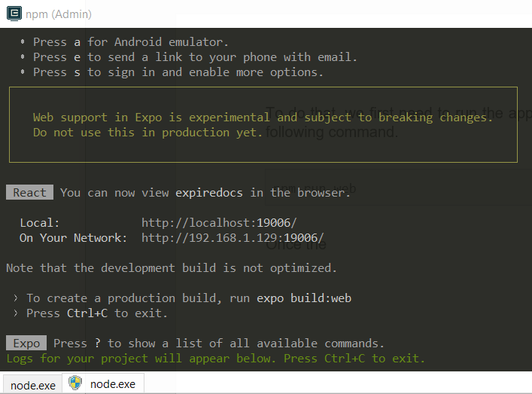Switch to the second node.exe tab

[104, 383]
